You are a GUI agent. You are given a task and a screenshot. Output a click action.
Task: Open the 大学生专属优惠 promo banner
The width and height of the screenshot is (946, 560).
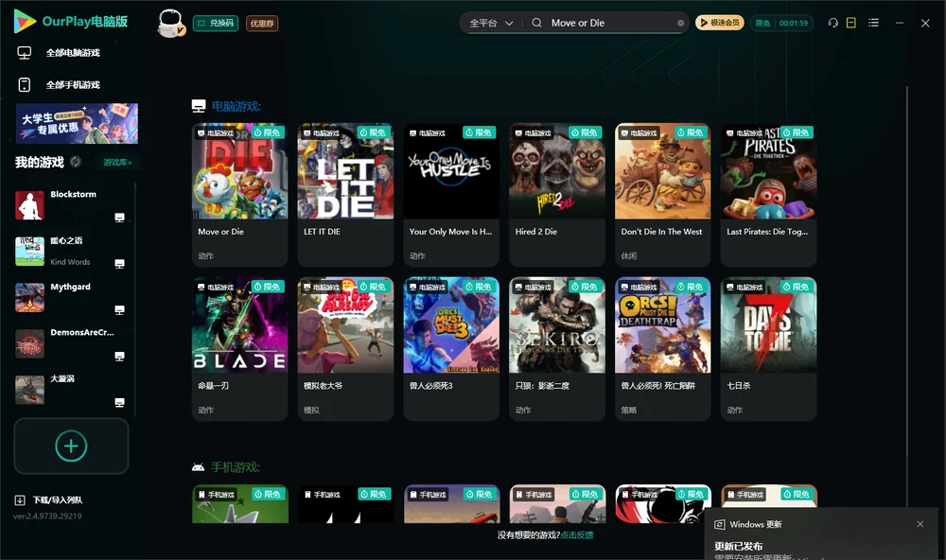click(78, 124)
